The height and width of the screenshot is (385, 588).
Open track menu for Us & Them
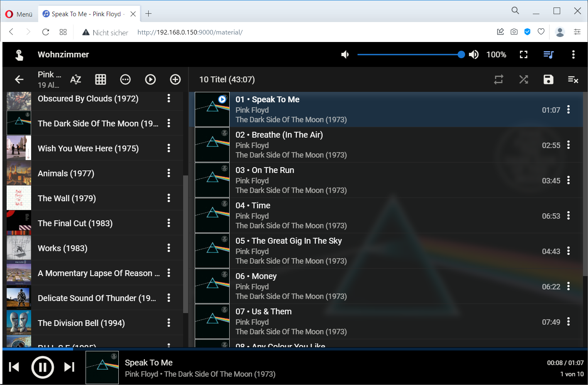click(568, 322)
